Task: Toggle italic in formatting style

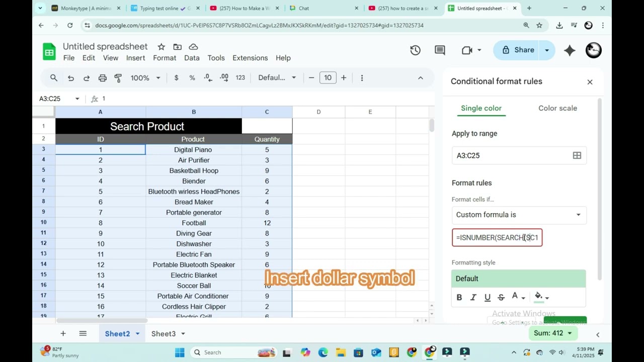Action: 473,297
